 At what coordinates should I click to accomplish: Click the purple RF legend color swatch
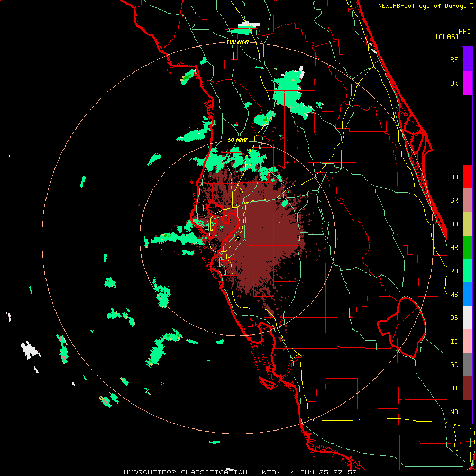coord(467,59)
